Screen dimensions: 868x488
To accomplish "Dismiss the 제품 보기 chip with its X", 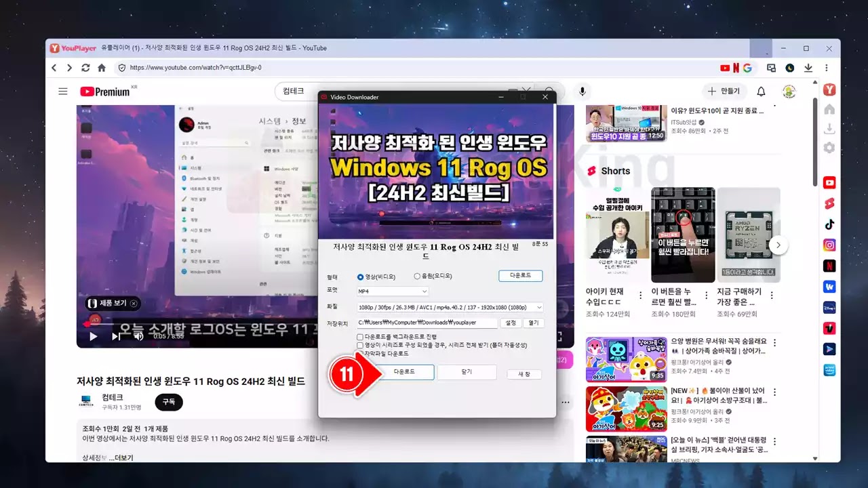I will click(x=134, y=304).
